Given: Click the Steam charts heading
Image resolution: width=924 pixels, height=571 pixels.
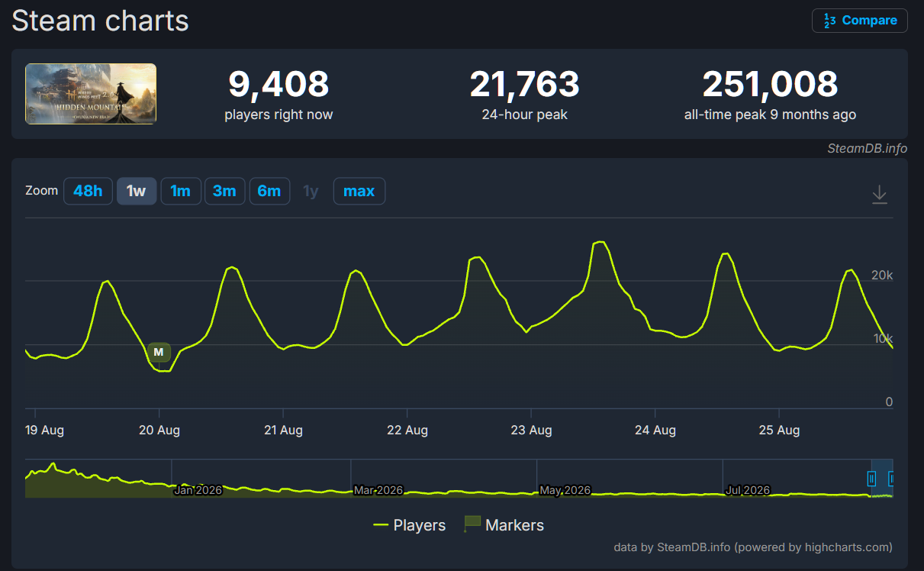Looking at the screenshot, I should 100,21.
